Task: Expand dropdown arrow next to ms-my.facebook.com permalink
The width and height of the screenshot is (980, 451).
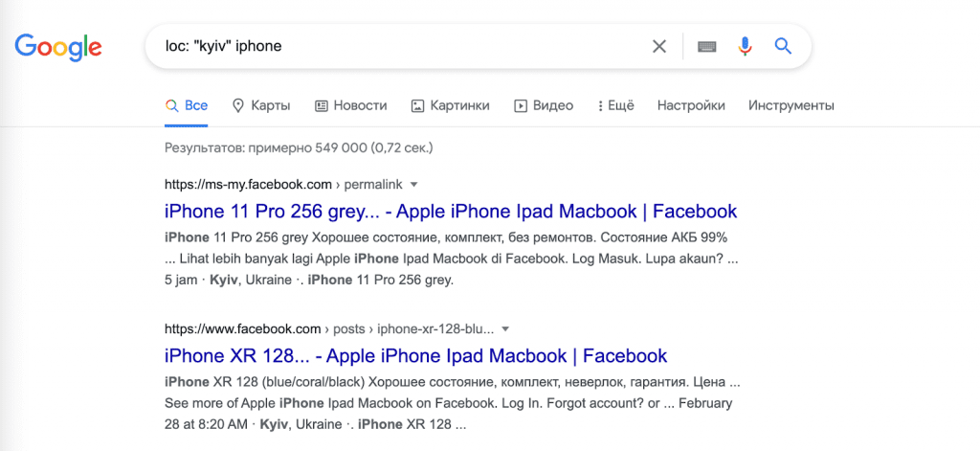Action: pyautogui.click(x=413, y=184)
